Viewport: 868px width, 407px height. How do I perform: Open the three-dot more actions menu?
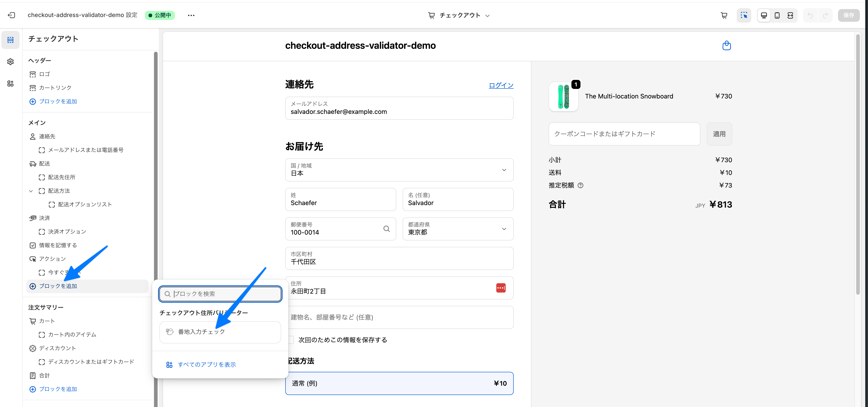tap(191, 15)
